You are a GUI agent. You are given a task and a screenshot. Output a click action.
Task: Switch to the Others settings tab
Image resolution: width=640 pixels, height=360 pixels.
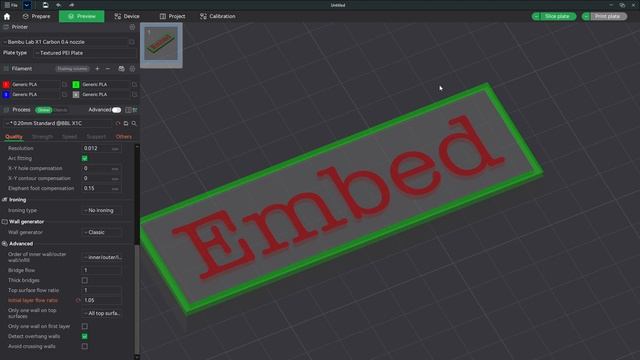click(x=124, y=137)
